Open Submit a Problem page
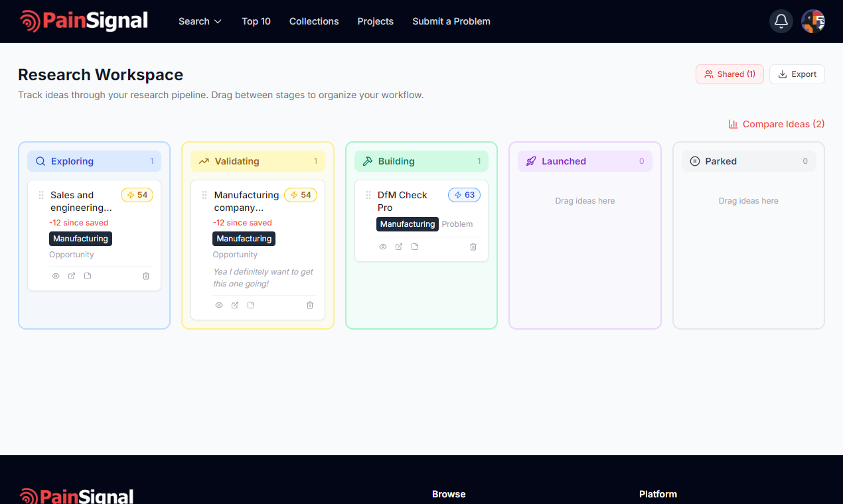 coord(451,21)
